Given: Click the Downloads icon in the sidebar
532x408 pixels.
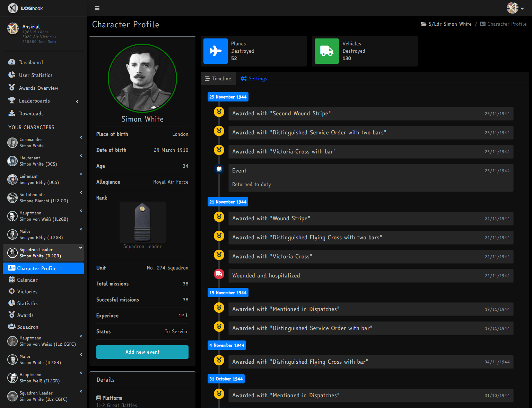Looking at the screenshot, I should 12,113.
